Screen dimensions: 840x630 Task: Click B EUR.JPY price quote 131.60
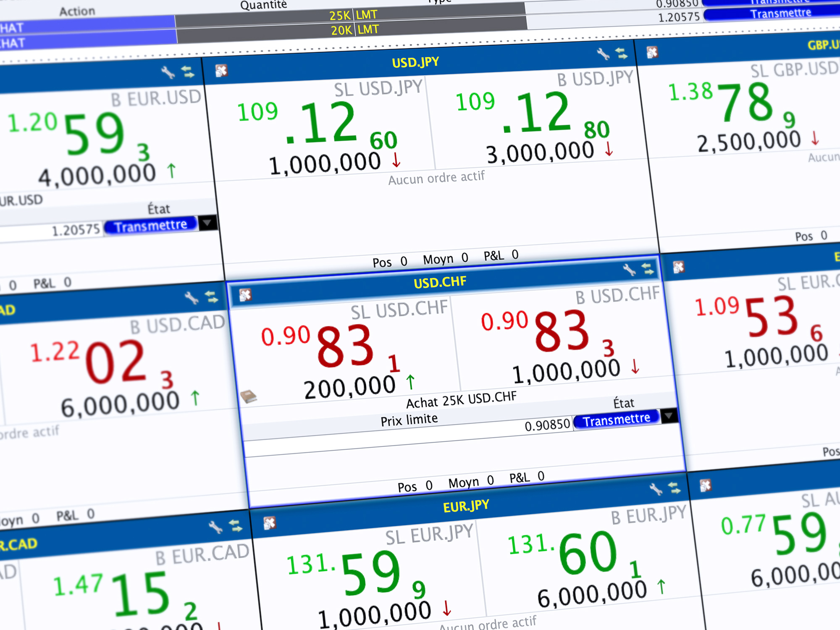[x=575, y=554]
